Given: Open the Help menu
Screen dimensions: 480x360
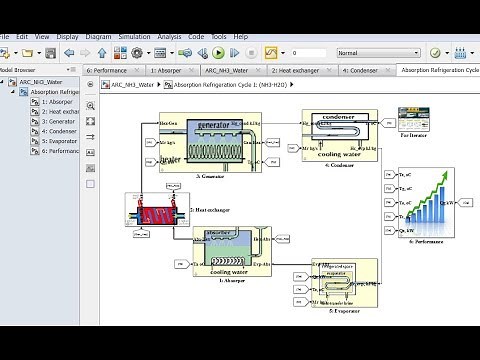Looking at the screenshot, I should tap(240, 37).
